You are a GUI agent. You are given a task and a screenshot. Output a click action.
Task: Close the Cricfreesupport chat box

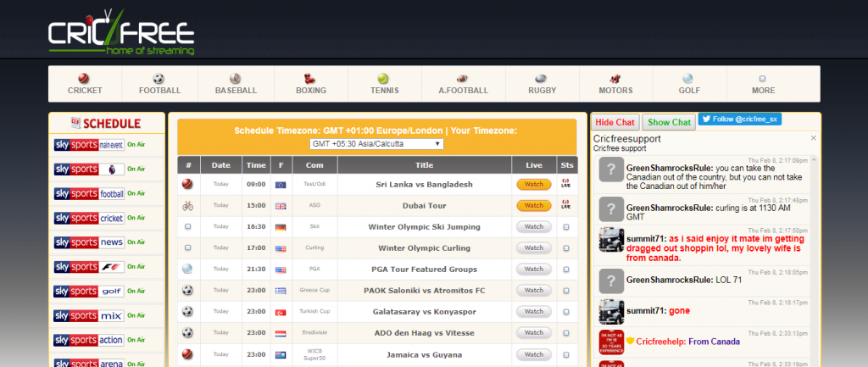pos(813,138)
